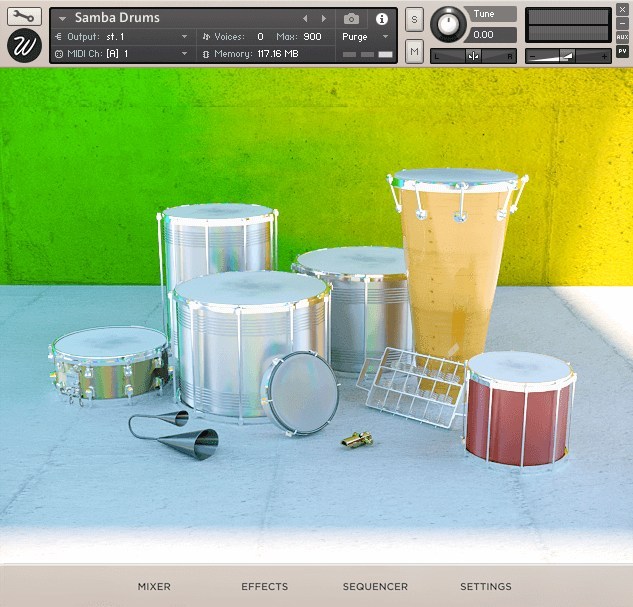The width and height of the screenshot is (633, 607).
Task: Open the SEQUENCER page
Action: [375, 587]
